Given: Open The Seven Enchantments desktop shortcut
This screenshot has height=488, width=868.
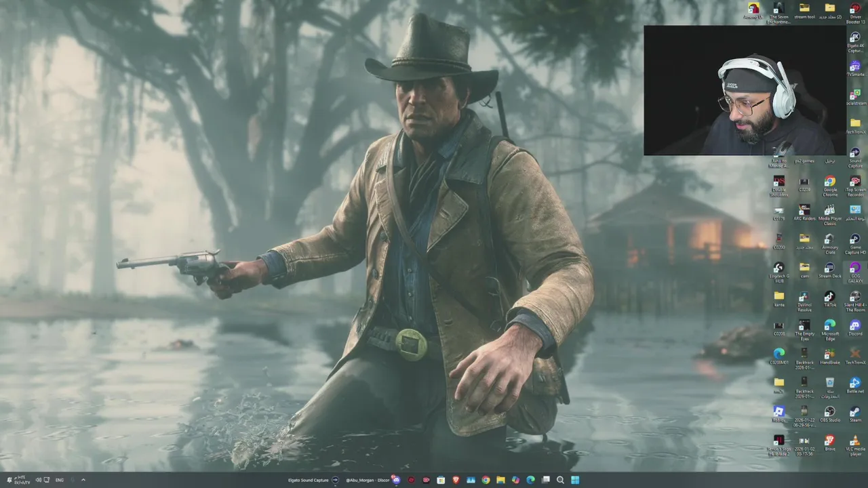Looking at the screenshot, I should [778, 13].
